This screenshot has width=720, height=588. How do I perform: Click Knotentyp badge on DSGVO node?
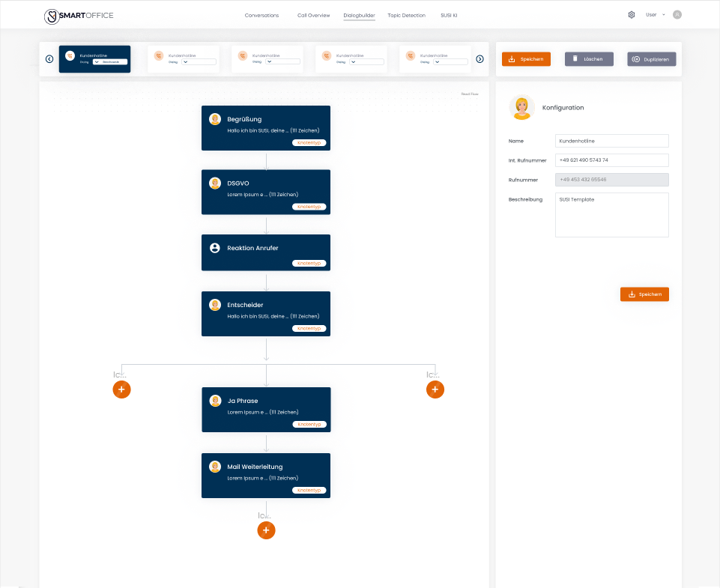click(309, 207)
